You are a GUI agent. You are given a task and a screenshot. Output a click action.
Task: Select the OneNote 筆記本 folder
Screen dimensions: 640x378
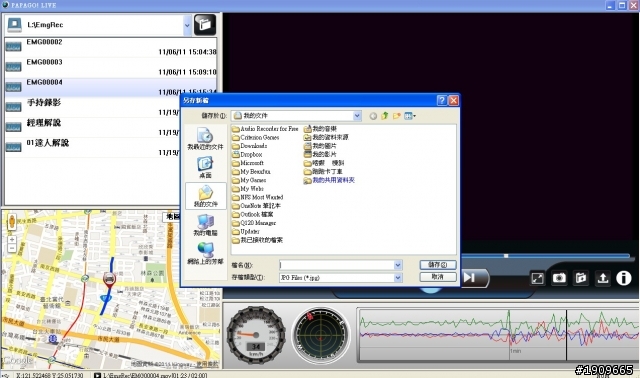pos(257,206)
